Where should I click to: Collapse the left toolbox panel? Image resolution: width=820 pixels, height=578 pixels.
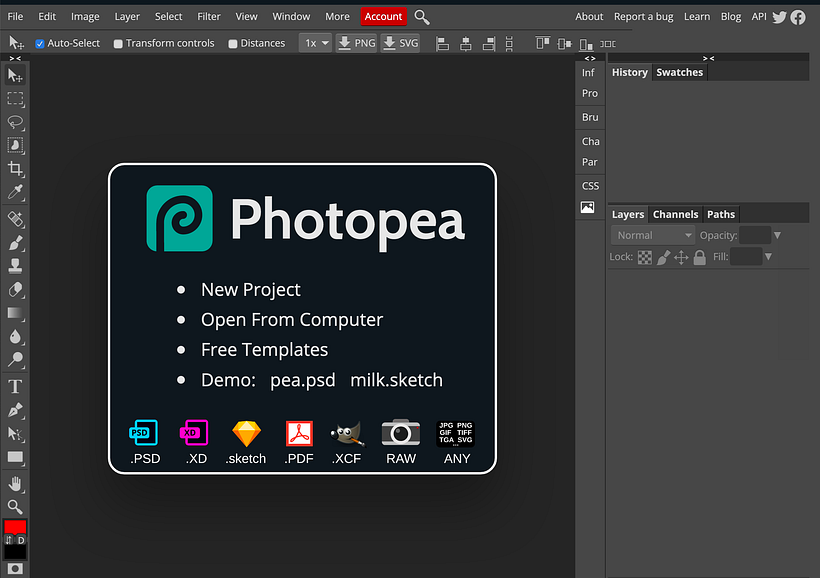pyautogui.click(x=15, y=59)
